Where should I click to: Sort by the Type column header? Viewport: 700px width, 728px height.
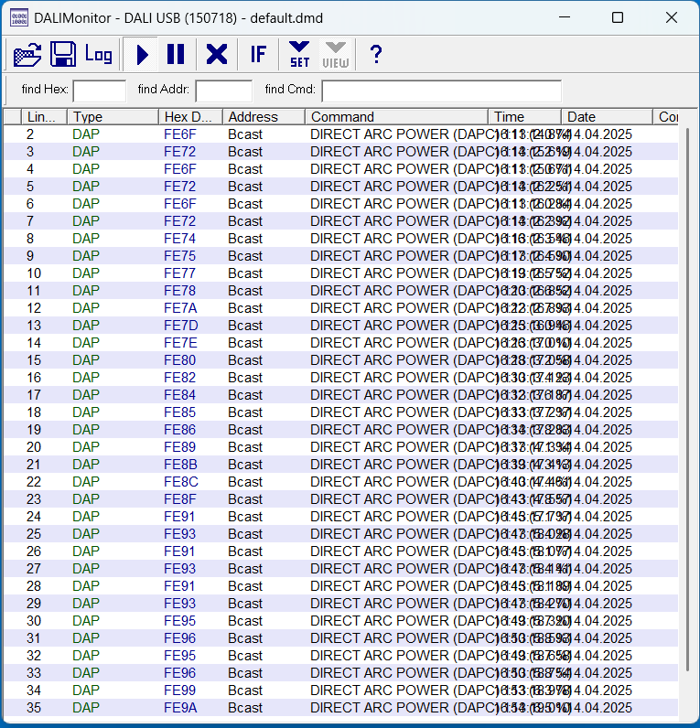tap(113, 117)
